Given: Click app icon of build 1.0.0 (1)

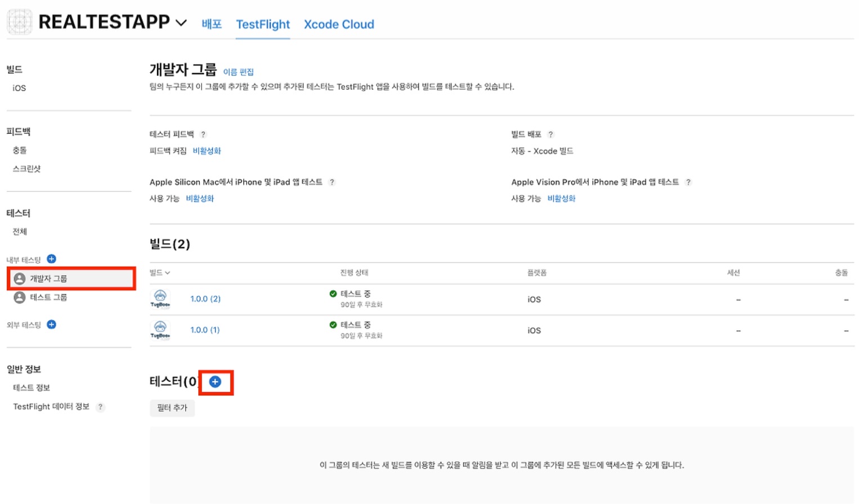Looking at the screenshot, I should point(160,329).
